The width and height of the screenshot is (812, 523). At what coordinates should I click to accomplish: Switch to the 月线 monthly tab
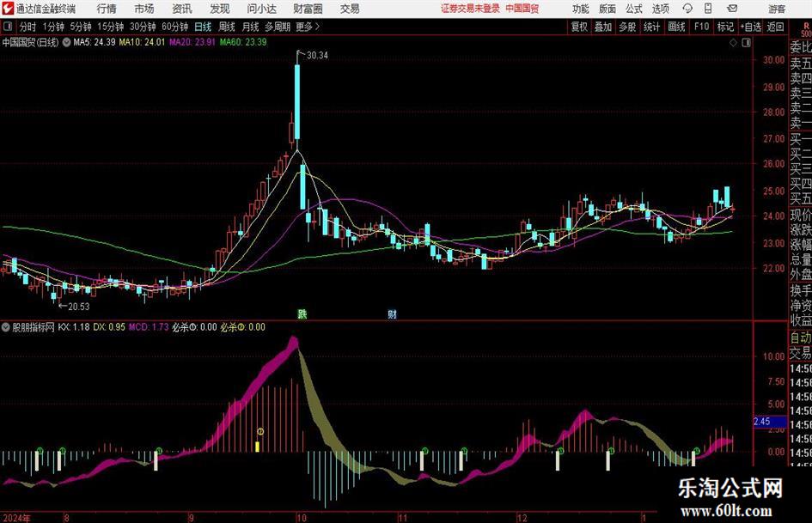click(x=251, y=27)
